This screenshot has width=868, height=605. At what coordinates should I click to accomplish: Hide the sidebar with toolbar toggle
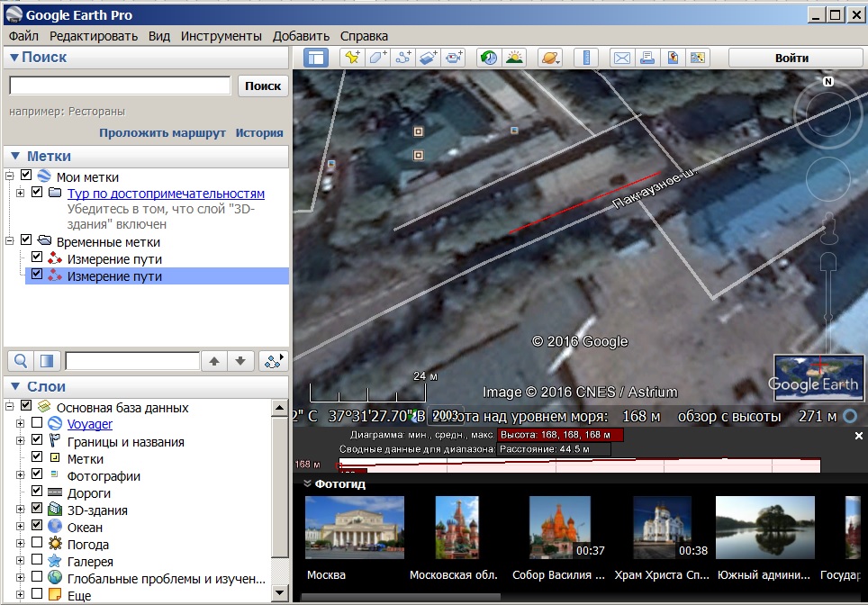[x=316, y=58]
